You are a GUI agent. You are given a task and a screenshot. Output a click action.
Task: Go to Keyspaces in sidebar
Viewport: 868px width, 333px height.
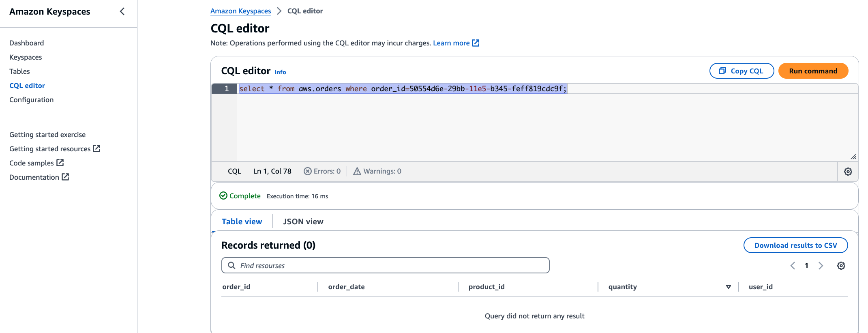26,57
